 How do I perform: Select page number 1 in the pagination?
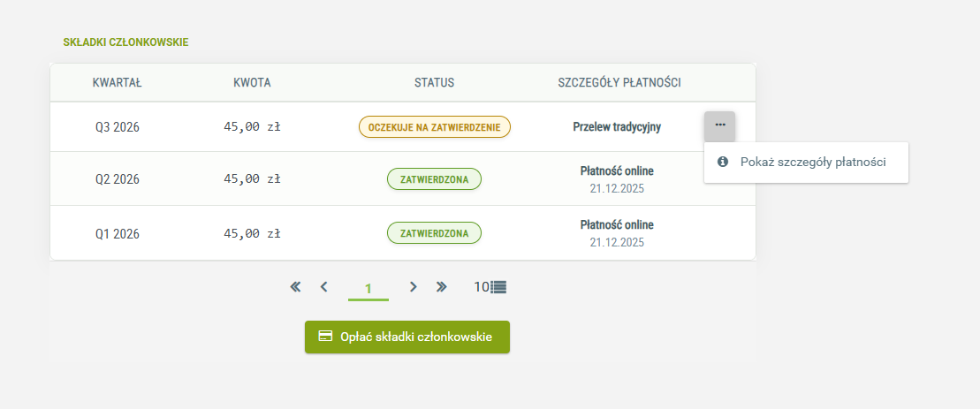click(368, 288)
